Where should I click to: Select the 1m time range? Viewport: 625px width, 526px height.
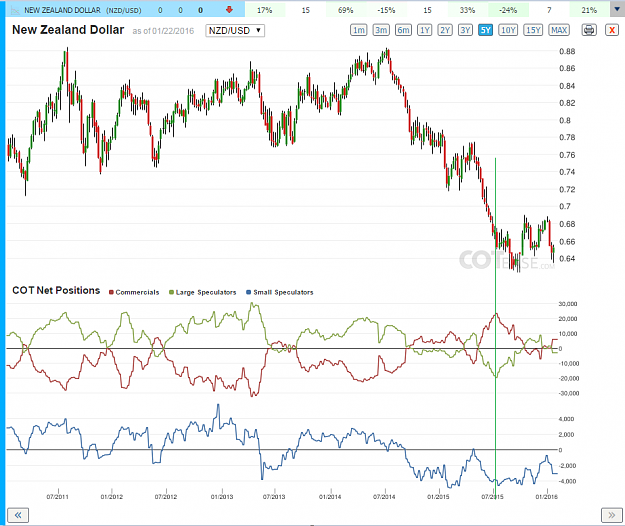359,30
